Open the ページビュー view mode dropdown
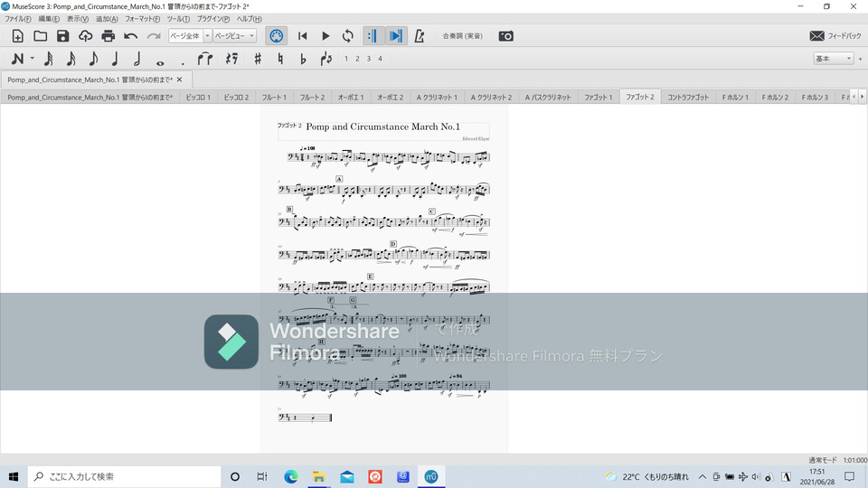 click(235, 36)
